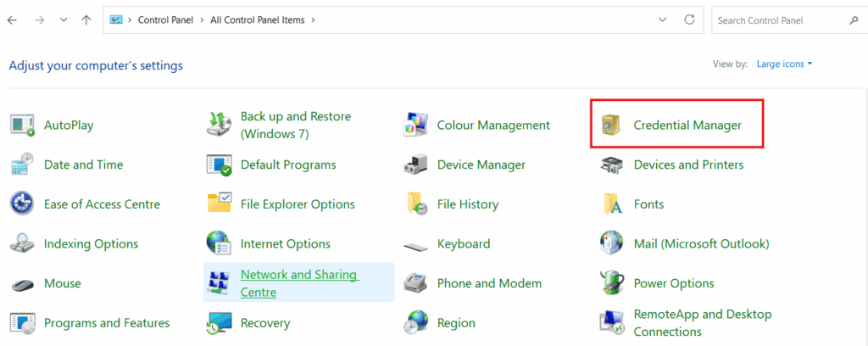The height and width of the screenshot is (346, 868).
Task: Select the Control Panel breadcrumb
Action: (165, 20)
